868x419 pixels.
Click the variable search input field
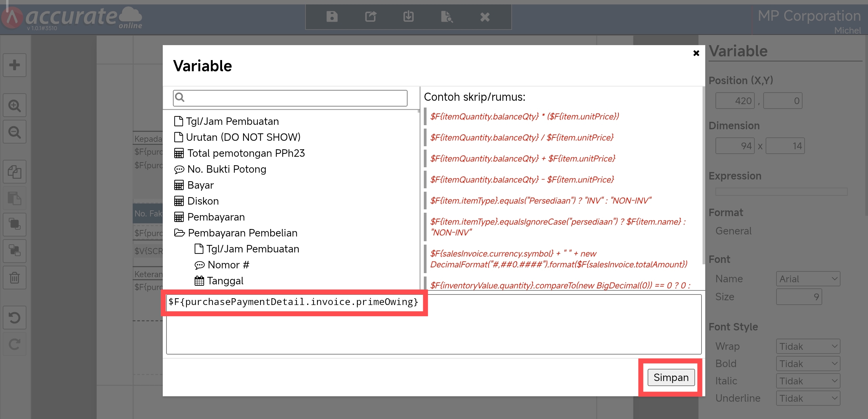[295, 98]
